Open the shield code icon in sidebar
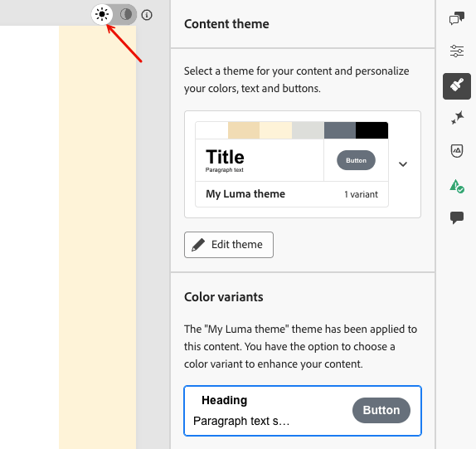Viewport: 476px width, 449px height. (457, 151)
